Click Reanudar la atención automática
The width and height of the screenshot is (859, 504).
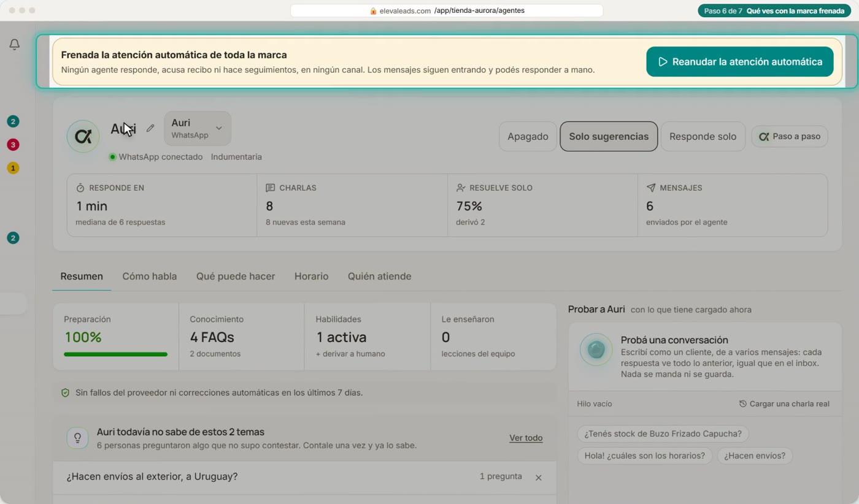[x=740, y=62]
